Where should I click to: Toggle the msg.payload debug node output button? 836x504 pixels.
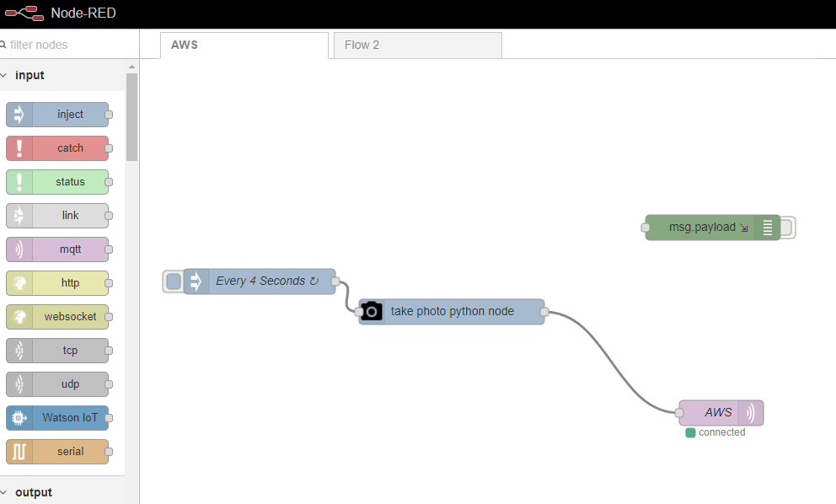point(786,228)
